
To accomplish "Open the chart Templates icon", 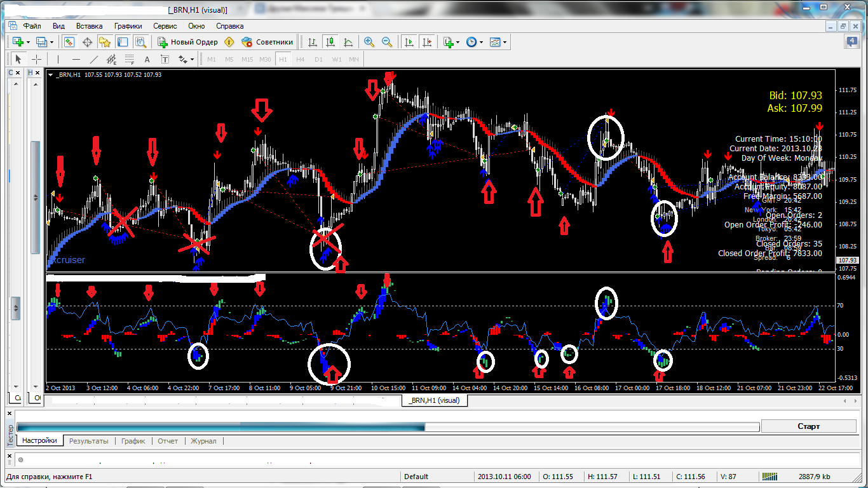I will click(495, 42).
